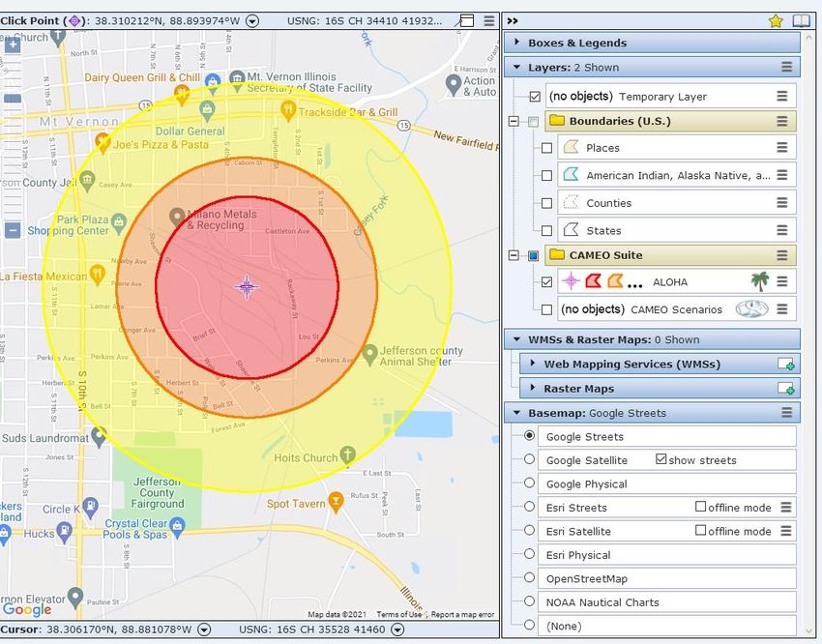Open the CAMEO Scenarios options menu

pos(781,309)
